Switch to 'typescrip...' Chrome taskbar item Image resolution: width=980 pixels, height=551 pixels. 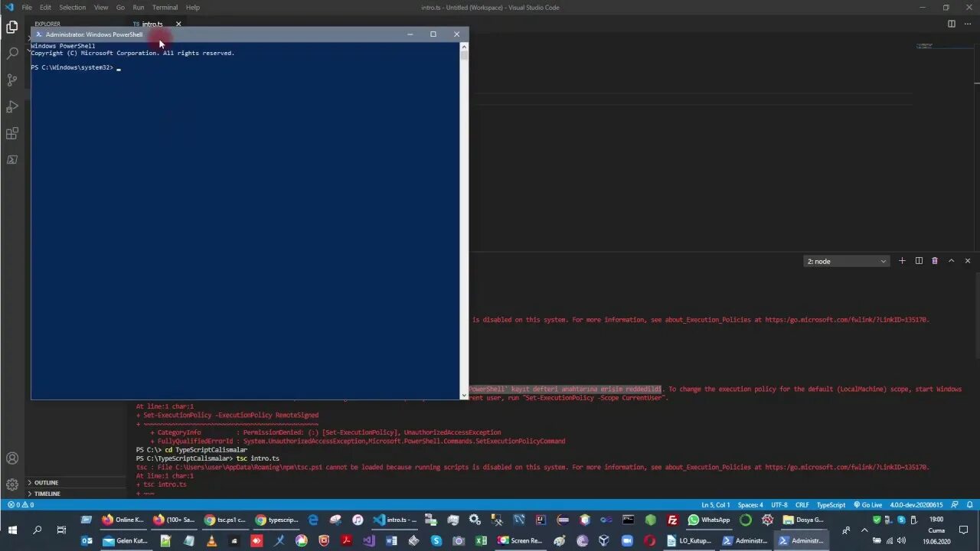coord(276,520)
